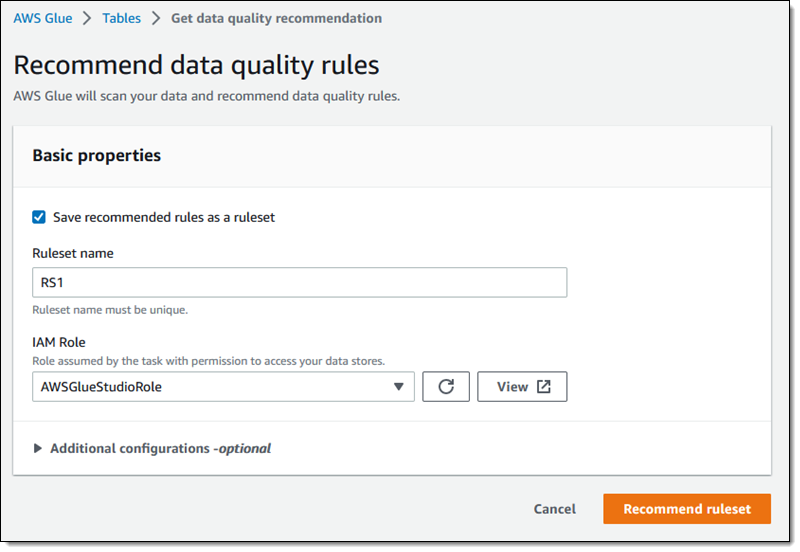Click the 'Basic properties' section header

coord(97,155)
